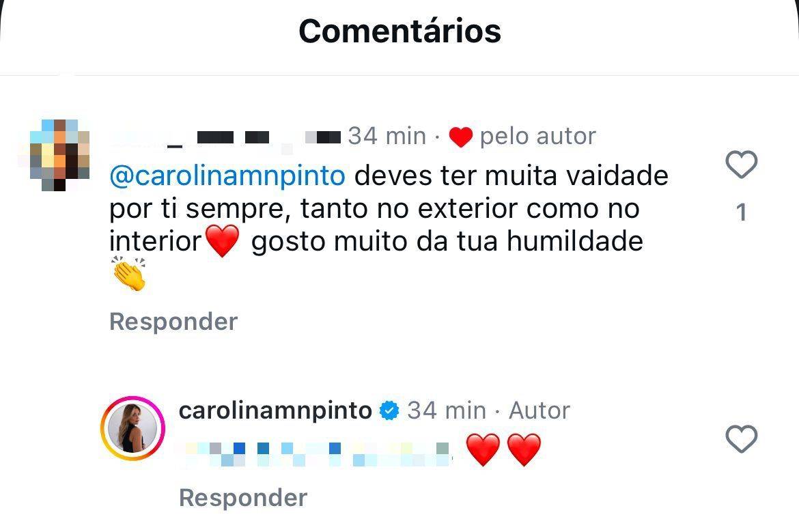Like carolinamnpinto's reply with the heart icon
Viewport: 799px width, 532px height.
click(x=741, y=438)
